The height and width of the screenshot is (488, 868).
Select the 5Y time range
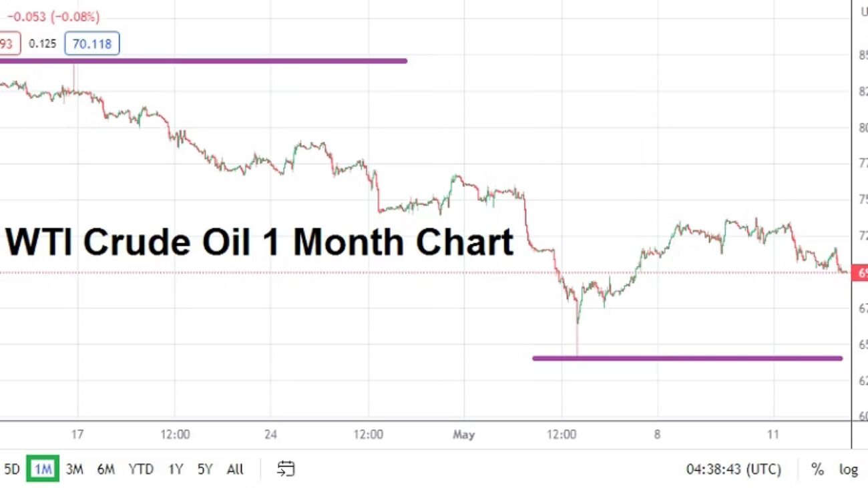[x=204, y=469]
